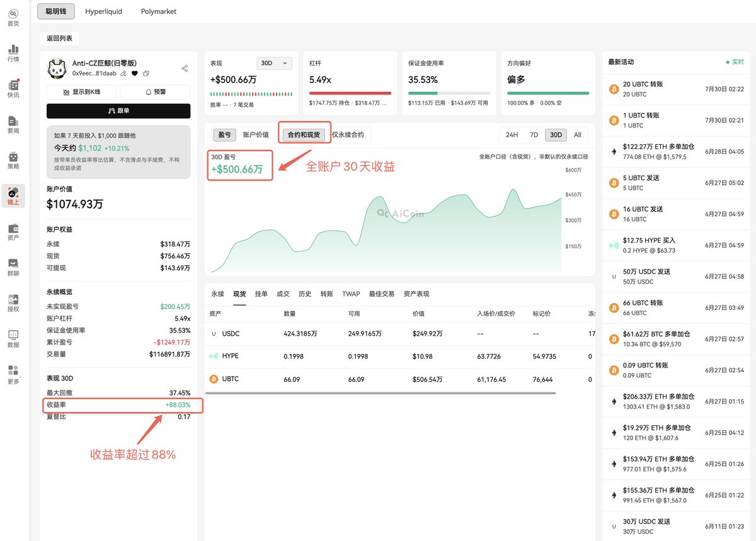Click USDC icon of 50万 USDC 发送
756x541 pixels.
(614, 276)
